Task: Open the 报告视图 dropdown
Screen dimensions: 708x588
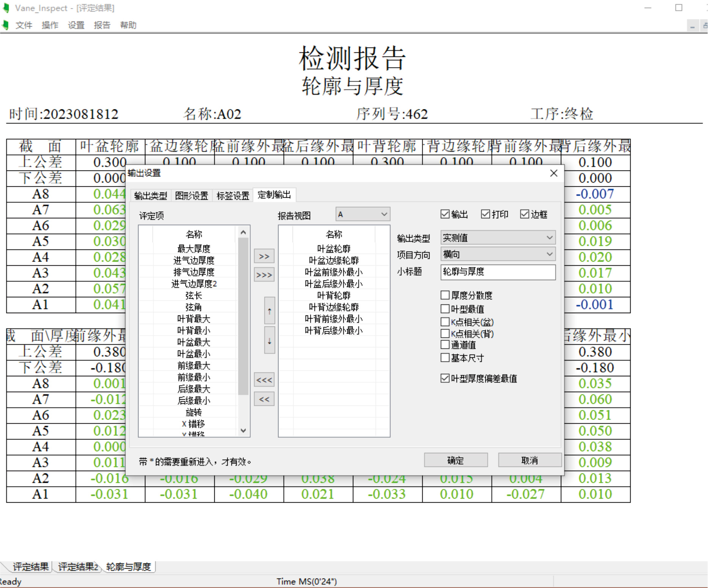Action: pyautogui.click(x=363, y=214)
